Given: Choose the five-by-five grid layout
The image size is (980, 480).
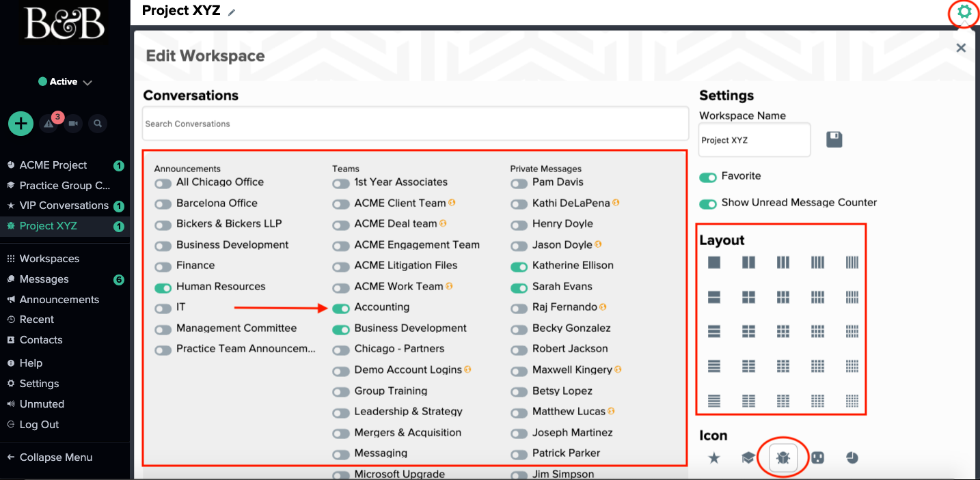Looking at the screenshot, I should (852, 401).
